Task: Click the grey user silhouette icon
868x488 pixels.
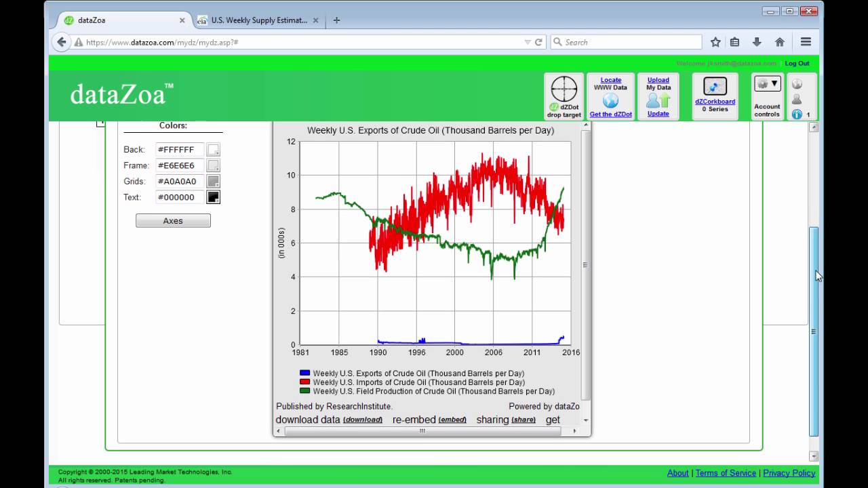Action: point(797,100)
